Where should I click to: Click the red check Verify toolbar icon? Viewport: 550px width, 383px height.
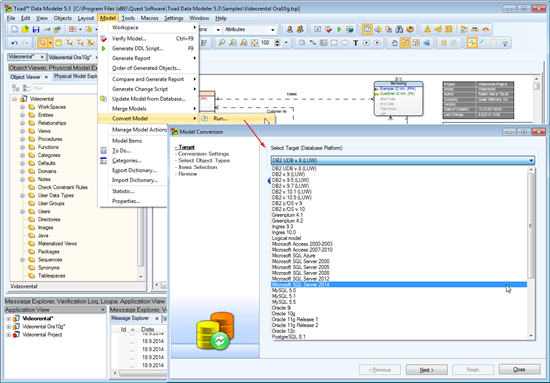pyautogui.click(x=328, y=29)
